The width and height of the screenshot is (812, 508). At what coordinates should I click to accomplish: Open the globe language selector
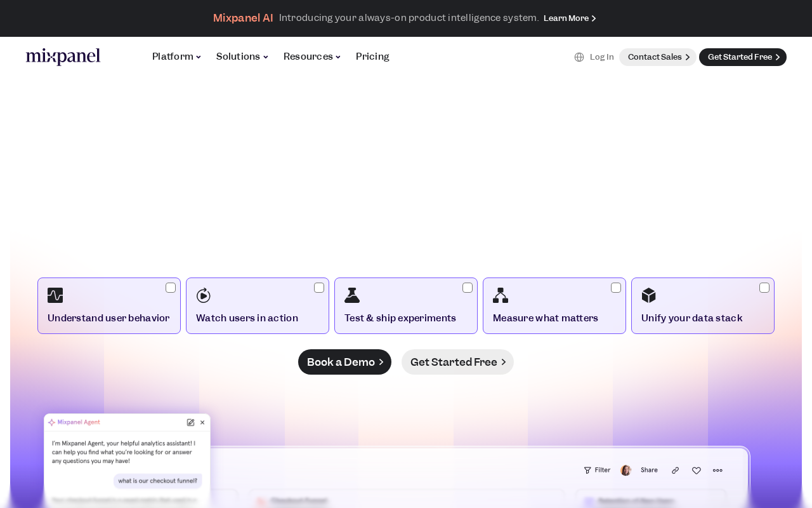coord(579,57)
